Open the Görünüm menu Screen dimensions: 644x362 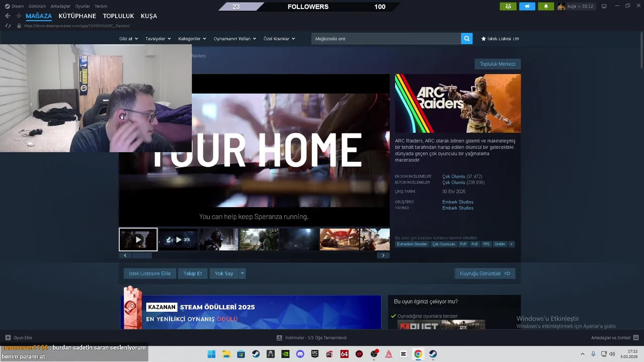pos(37,6)
